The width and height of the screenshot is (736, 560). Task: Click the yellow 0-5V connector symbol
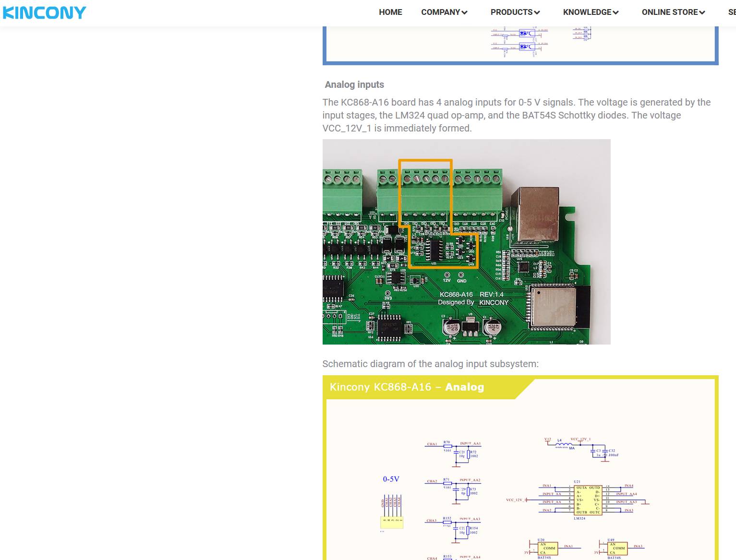pyautogui.click(x=391, y=522)
